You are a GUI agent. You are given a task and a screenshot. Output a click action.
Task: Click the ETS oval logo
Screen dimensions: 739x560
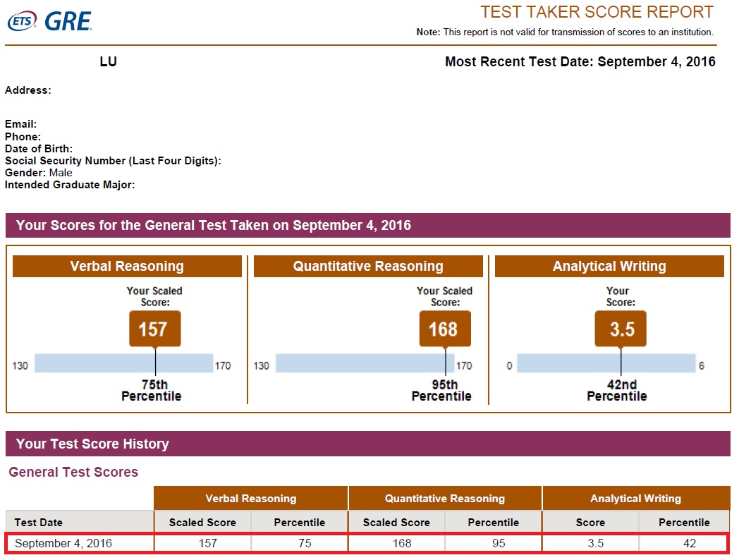pyautogui.click(x=22, y=21)
